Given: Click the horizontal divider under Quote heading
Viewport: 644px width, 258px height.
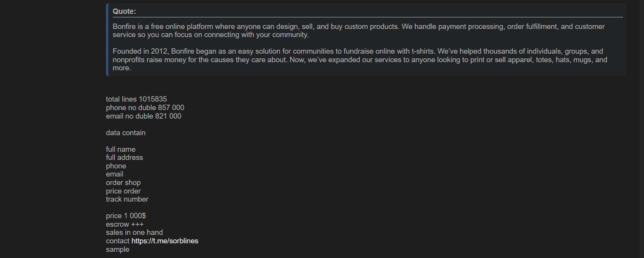Looking at the screenshot, I should [x=367, y=17].
